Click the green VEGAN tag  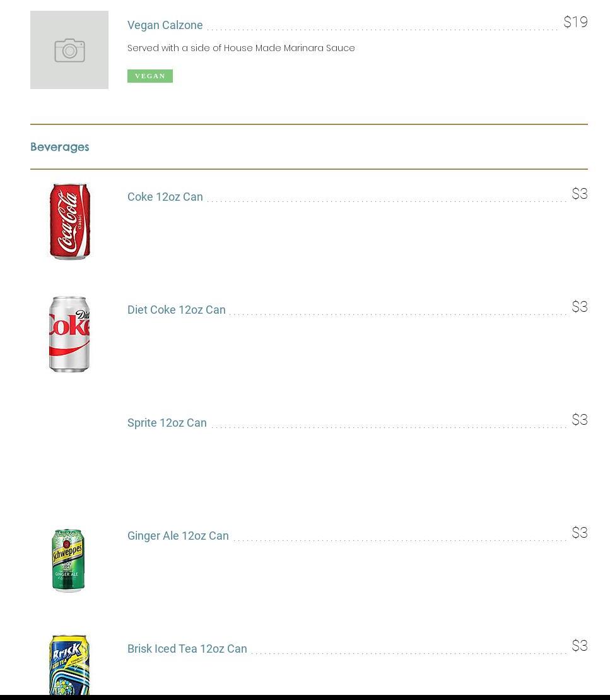pyautogui.click(x=150, y=76)
